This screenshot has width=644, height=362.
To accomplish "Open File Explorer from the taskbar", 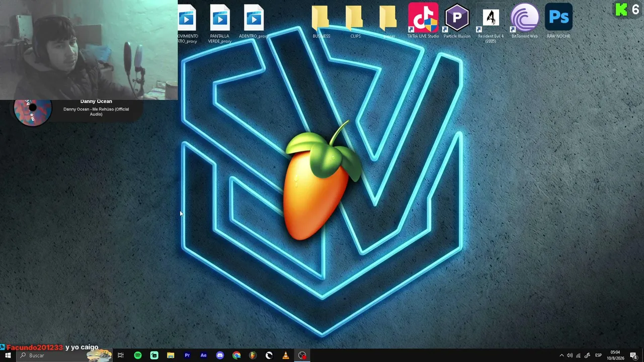I will tap(171, 355).
